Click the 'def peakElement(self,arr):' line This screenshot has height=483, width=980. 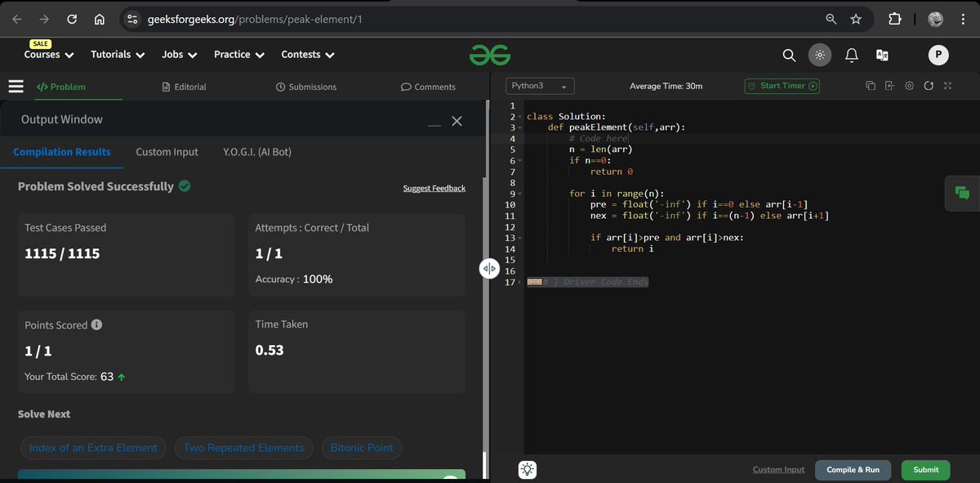pyautogui.click(x=617, y=127)
